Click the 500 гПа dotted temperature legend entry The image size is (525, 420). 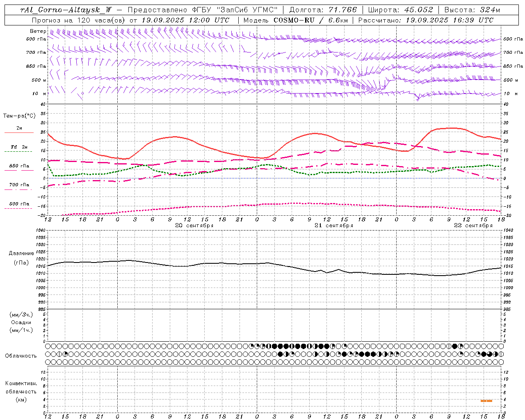pos(19,205)
